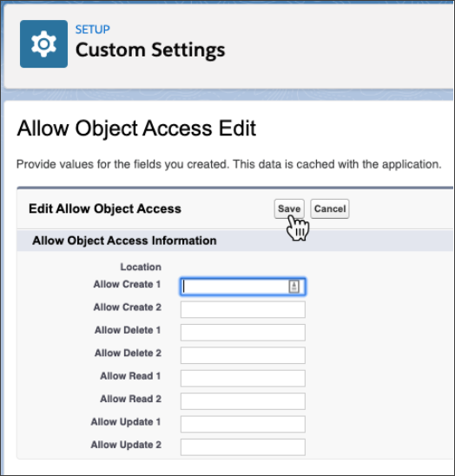Viewport: 455px width, 476px height.
Task: Click the SETUP breadcrumb label
Action: [x=93, y=30]
